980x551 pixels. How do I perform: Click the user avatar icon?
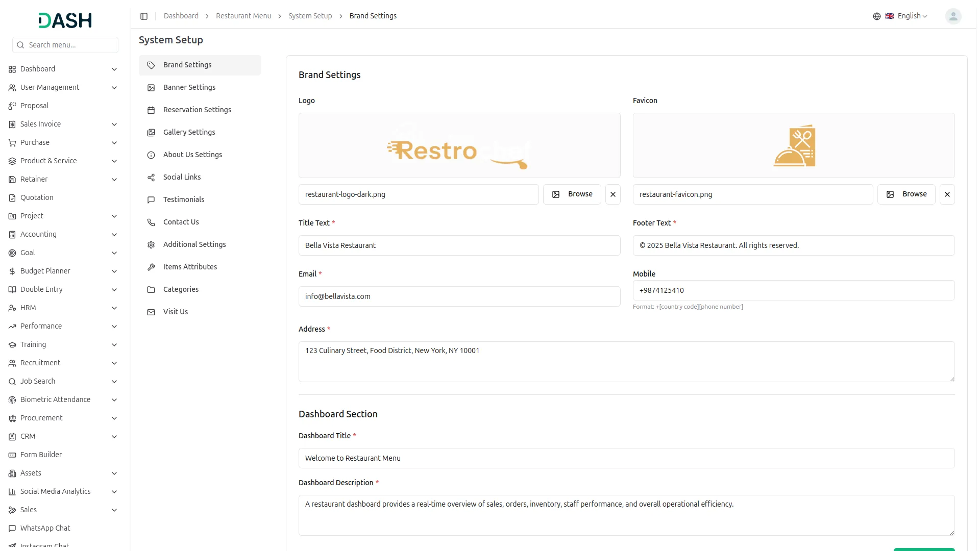tap(953, 16)
